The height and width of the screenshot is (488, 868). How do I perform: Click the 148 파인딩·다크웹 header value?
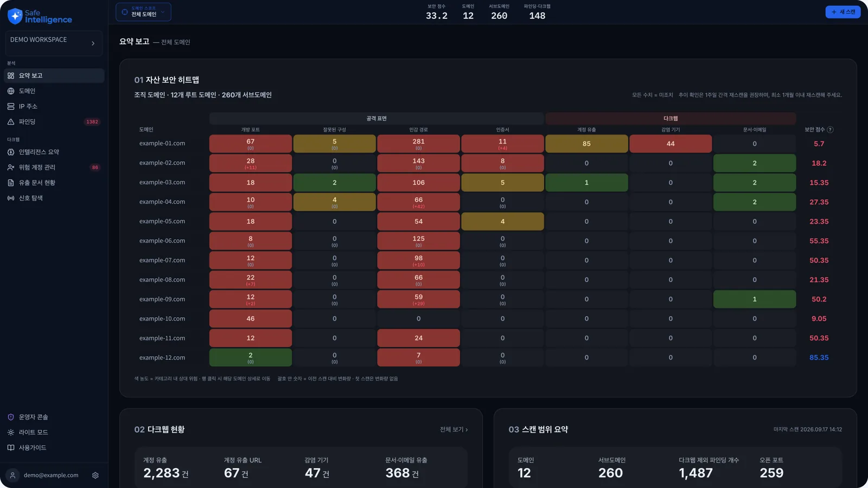point(537,16)
